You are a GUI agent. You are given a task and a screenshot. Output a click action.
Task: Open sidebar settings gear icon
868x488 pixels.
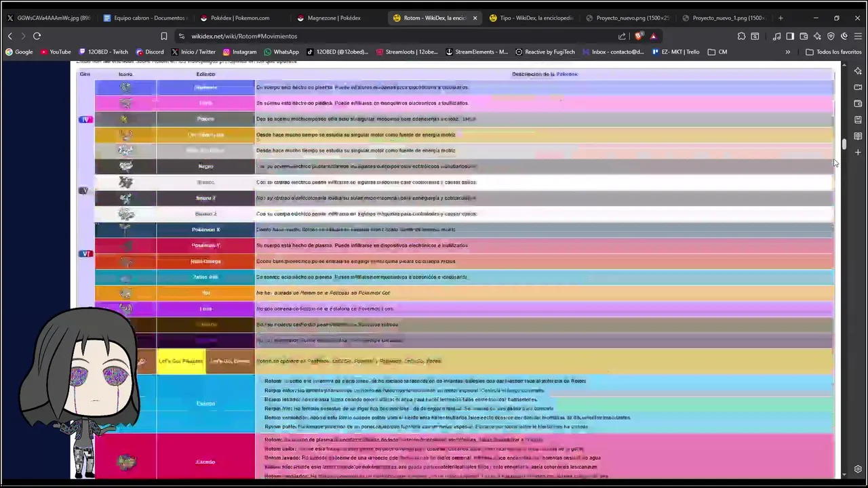coord(858,469)
